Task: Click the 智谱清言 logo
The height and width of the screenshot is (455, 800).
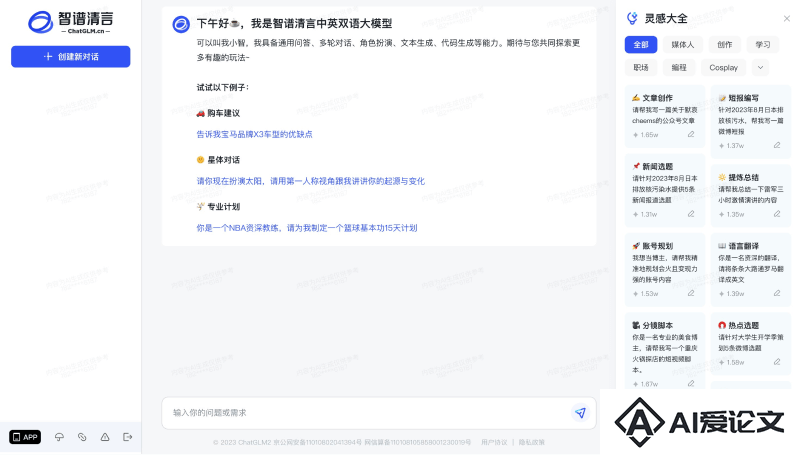Action: coord(70,22)
